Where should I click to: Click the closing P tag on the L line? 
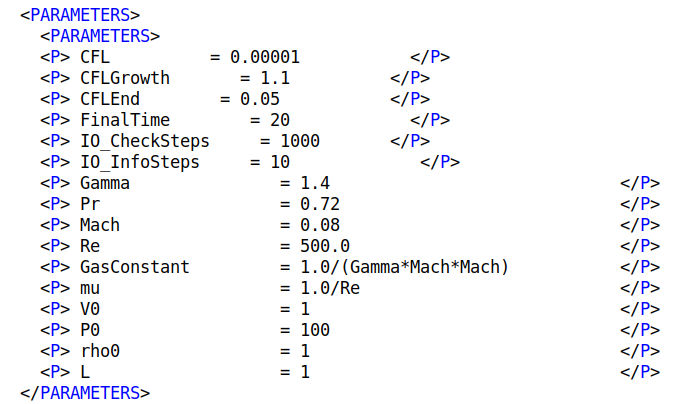coord(640,372)
